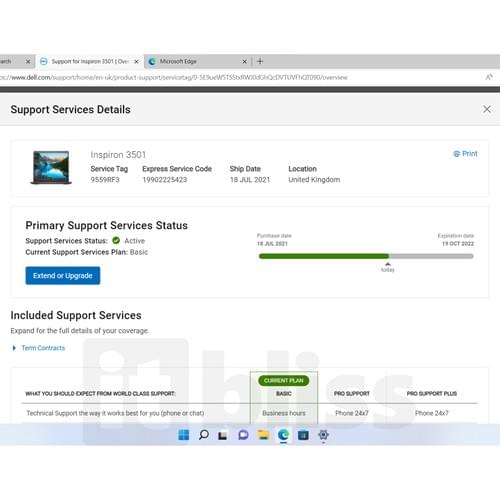Screen dimensions: 500x500
Task: Open the Windows Start menu
Action: tap(184, 435)
